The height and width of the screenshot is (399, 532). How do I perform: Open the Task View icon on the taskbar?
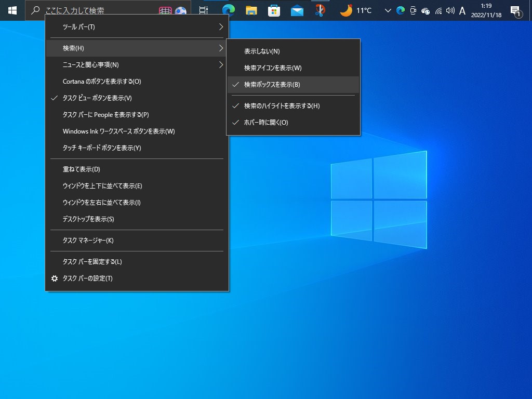pyautogui.click(x=203, y=10)
